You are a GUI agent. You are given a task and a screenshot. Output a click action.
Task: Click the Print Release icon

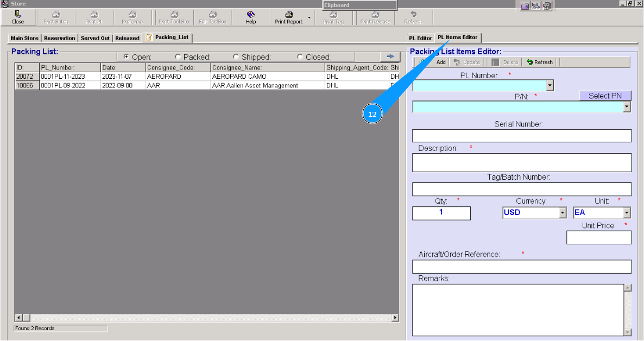(375, 14)
